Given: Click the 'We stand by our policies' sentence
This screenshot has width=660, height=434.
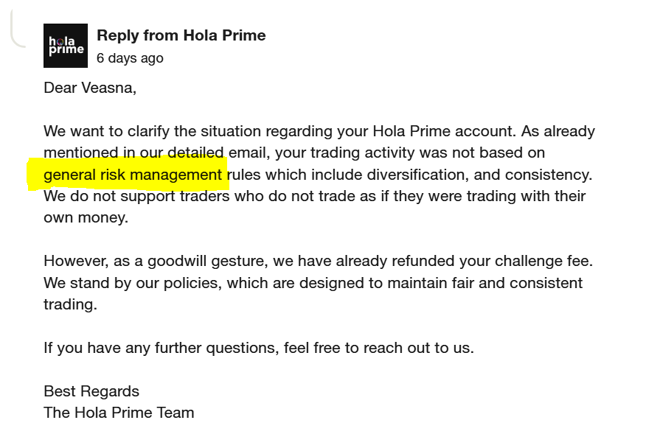Looking at the screenshot, I should [x=132, y=283].
